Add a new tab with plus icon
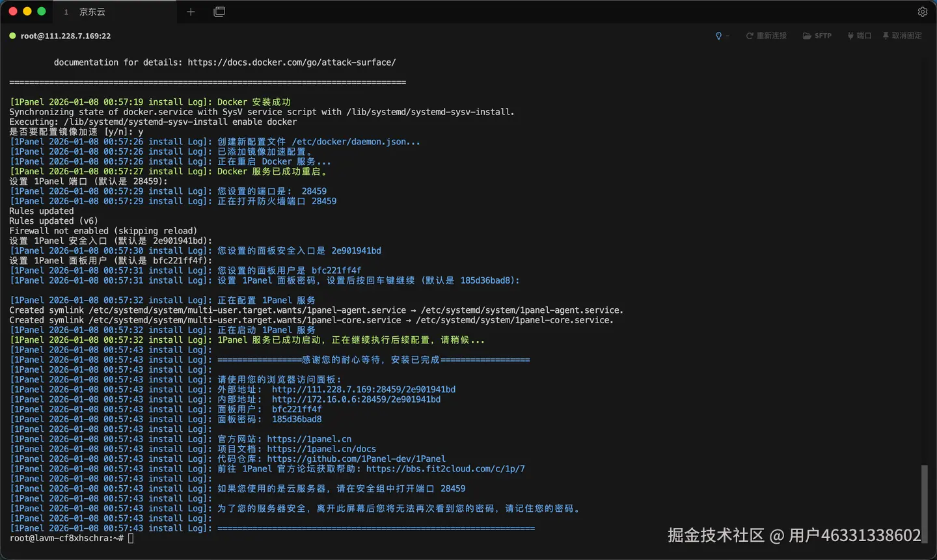 tap(191, 12)
